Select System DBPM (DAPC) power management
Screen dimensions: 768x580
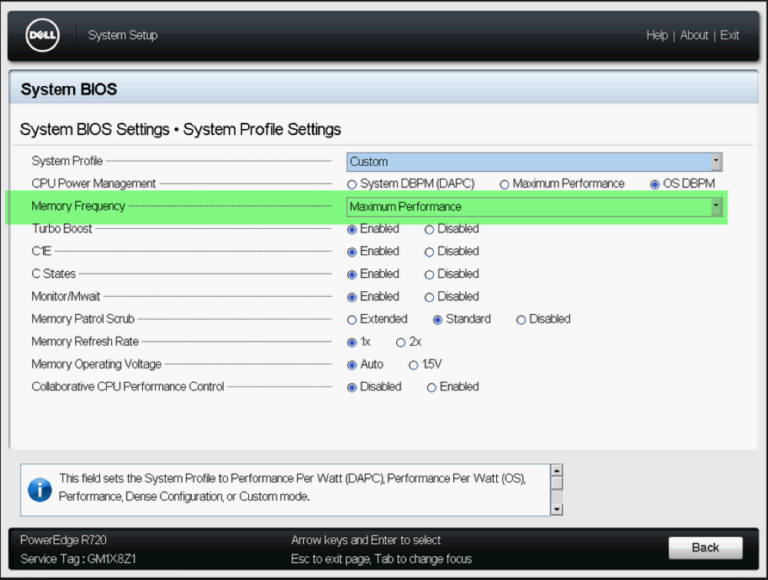[352, 184]
